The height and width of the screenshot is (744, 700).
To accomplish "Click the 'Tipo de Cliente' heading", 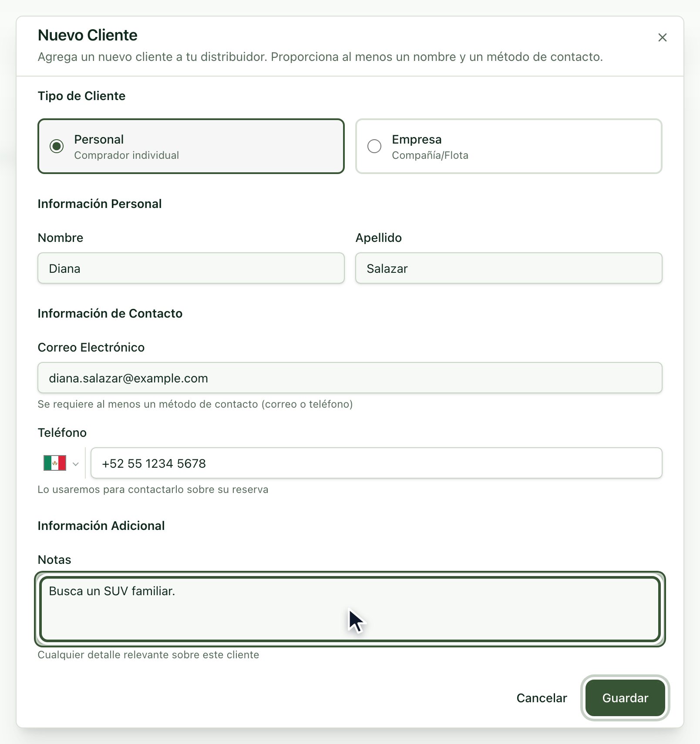I will [81, 96].
